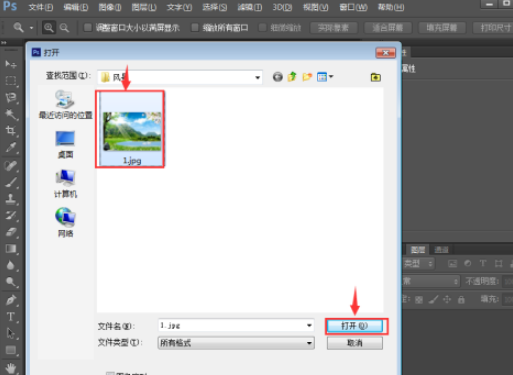The width and height of the screenshot is (513, 375).
Task: Switch to the Layers panel tab
Action: click(418, 249)
